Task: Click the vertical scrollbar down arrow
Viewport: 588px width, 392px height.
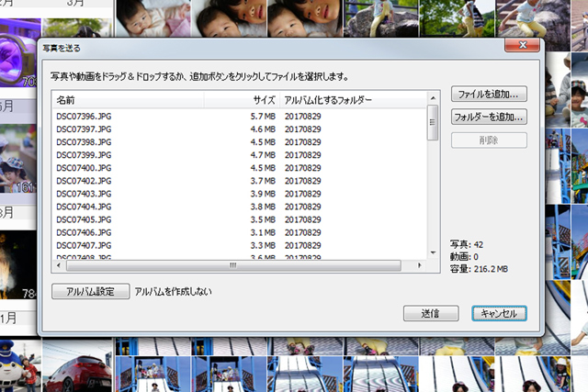Action: coord(432,252)
